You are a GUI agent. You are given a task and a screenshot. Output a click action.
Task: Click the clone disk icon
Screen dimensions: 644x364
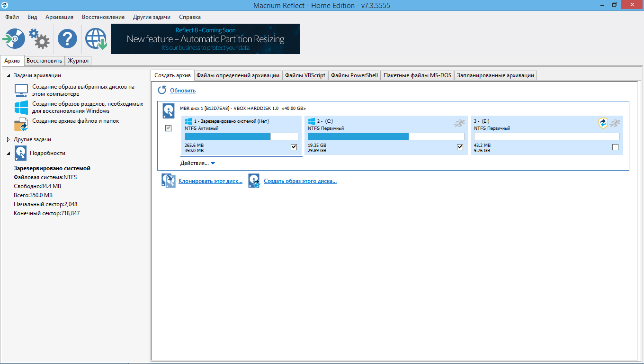(x=169, y=181)
